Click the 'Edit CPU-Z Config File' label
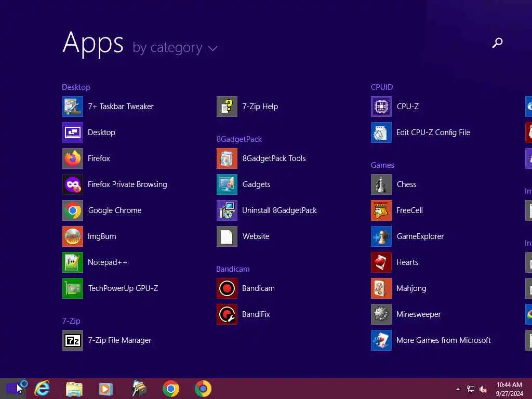 tap(433, 132)
